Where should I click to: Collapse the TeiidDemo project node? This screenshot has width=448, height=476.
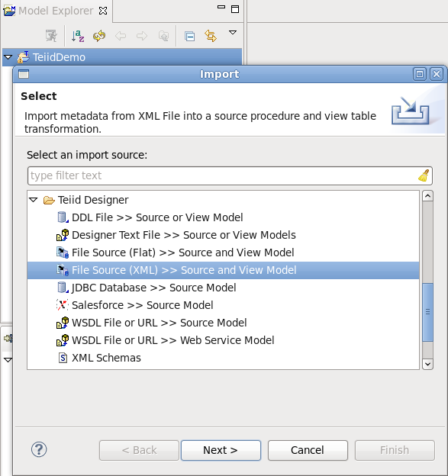click(8, 57)
